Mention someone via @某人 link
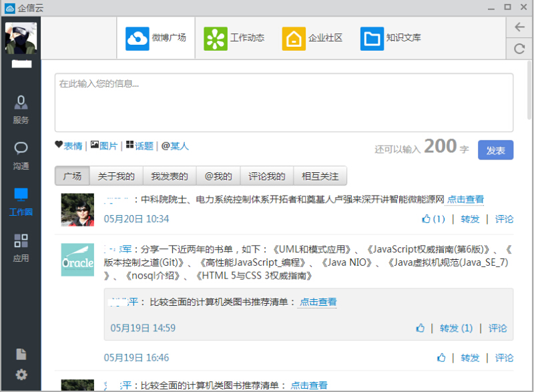Screen dimensions: 534x392 [x=175, y=146]
